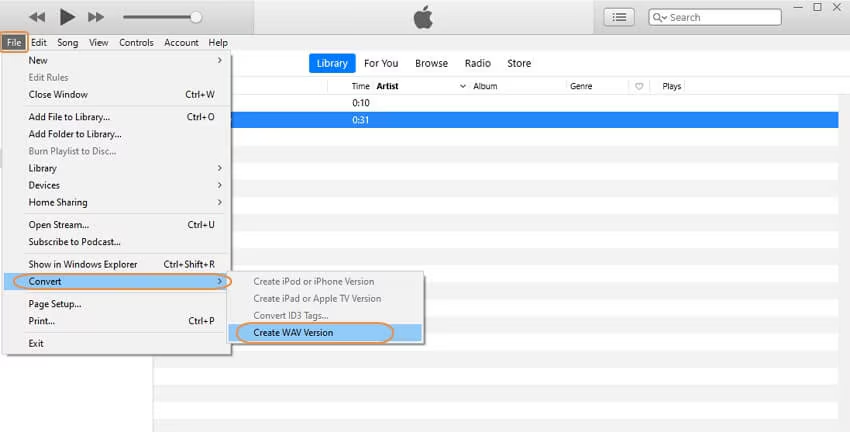Expand the Library submenu
Image resolution: width=850 pixels, height=432 pixels.
[117, 168]
